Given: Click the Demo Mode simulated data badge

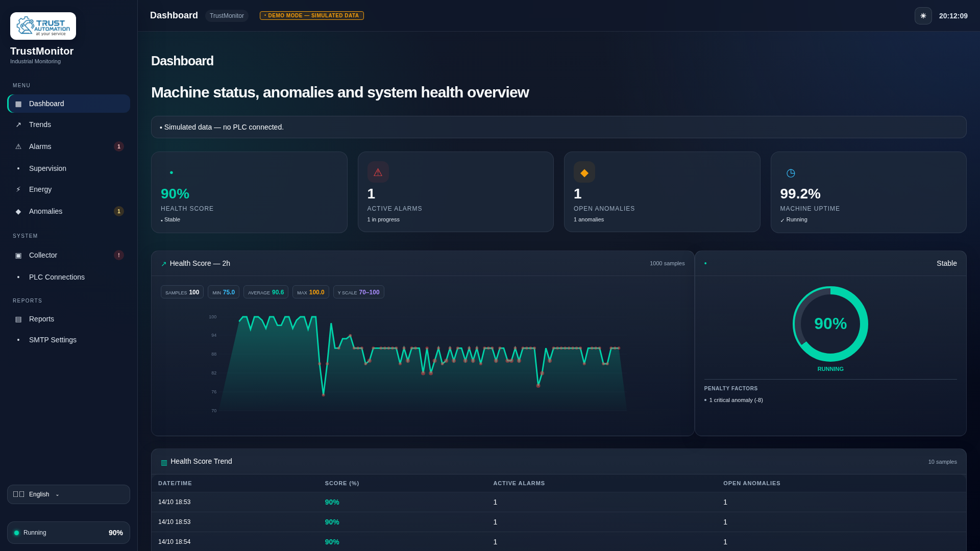Looking at the screenshot, I should coord(312,16).
